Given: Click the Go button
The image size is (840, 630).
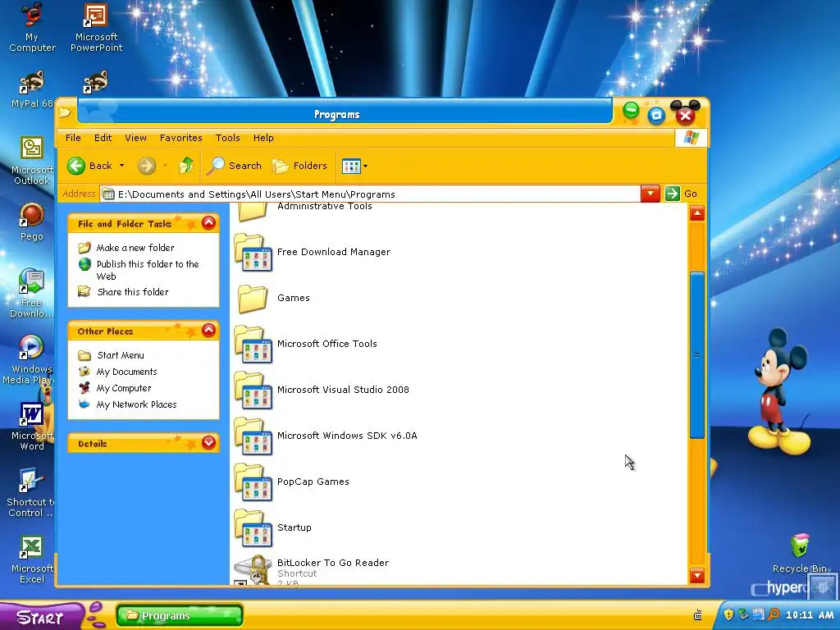Looking at the screenshot, I should point(682,194).
